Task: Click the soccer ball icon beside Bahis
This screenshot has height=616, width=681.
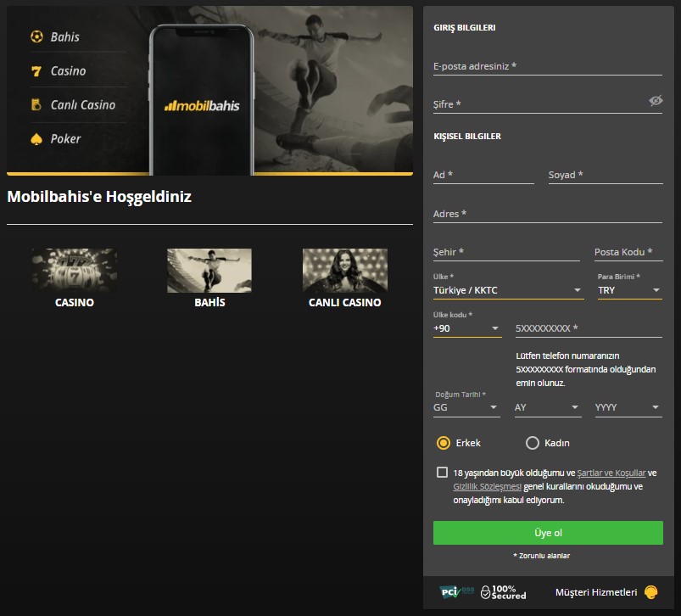Action: [x=37, y=36]
